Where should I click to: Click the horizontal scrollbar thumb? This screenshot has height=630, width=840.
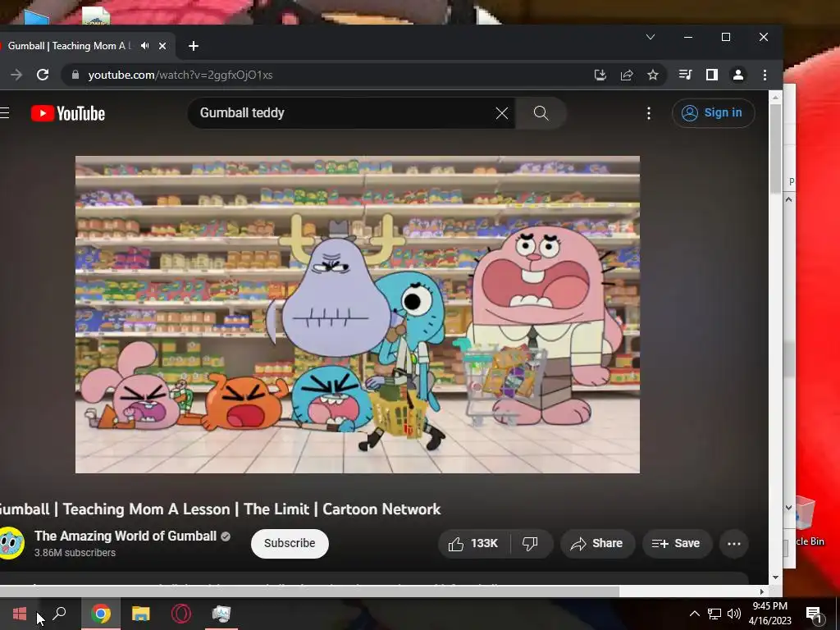click(x=309, y=591)
